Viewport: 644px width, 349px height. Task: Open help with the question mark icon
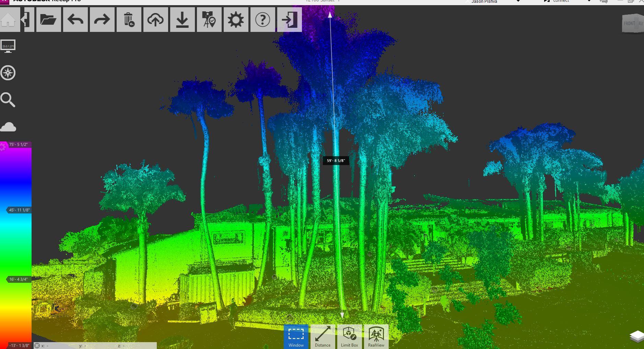(x=262, y=20)
